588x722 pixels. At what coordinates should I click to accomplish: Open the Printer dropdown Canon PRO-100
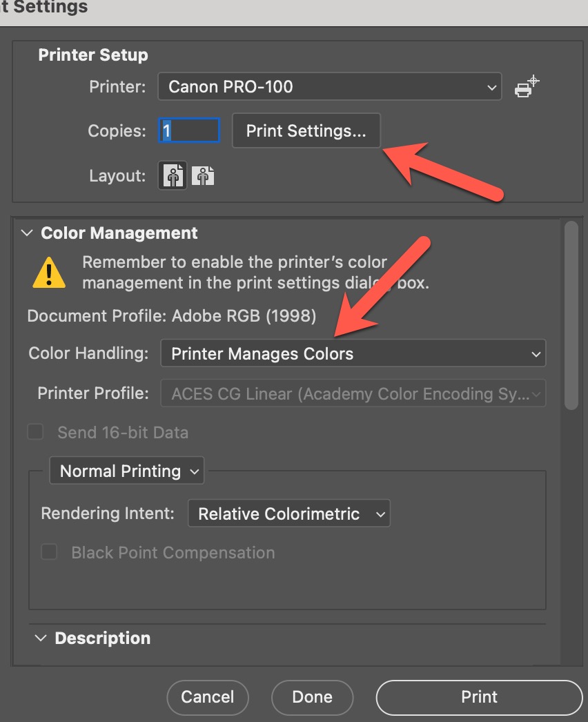(329, 87)
